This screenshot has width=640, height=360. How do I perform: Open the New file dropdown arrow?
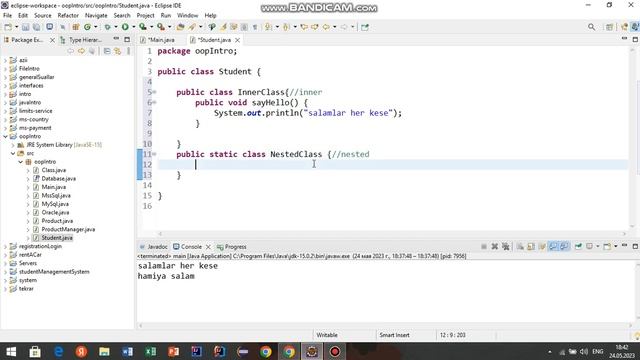pos(16,27)
